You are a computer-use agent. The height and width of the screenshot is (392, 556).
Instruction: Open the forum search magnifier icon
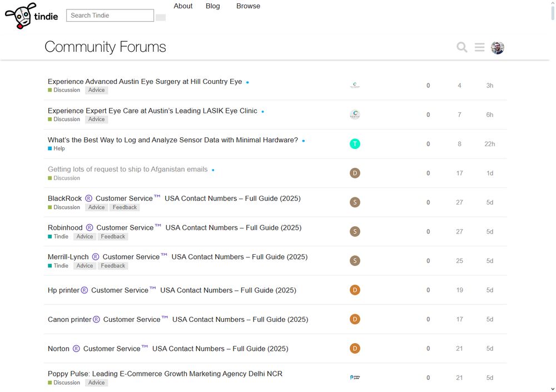point(461,47)
